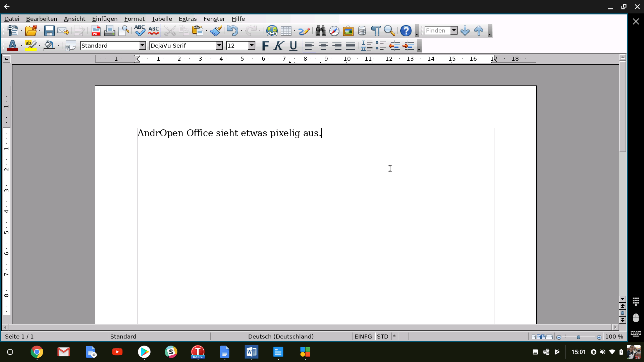Expand the font name DejaVu Serif dropdown
Screen dimensions: 644x362
(x=219, y=46)
